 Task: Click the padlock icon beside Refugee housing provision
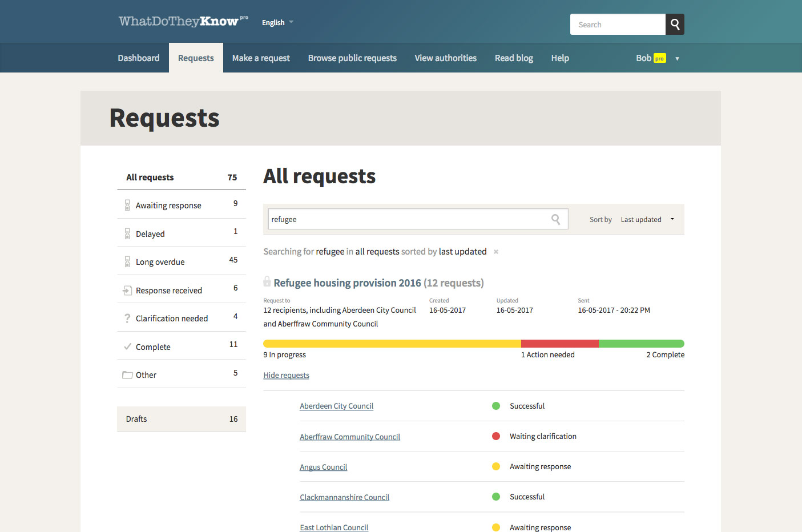tap(267, 282)
